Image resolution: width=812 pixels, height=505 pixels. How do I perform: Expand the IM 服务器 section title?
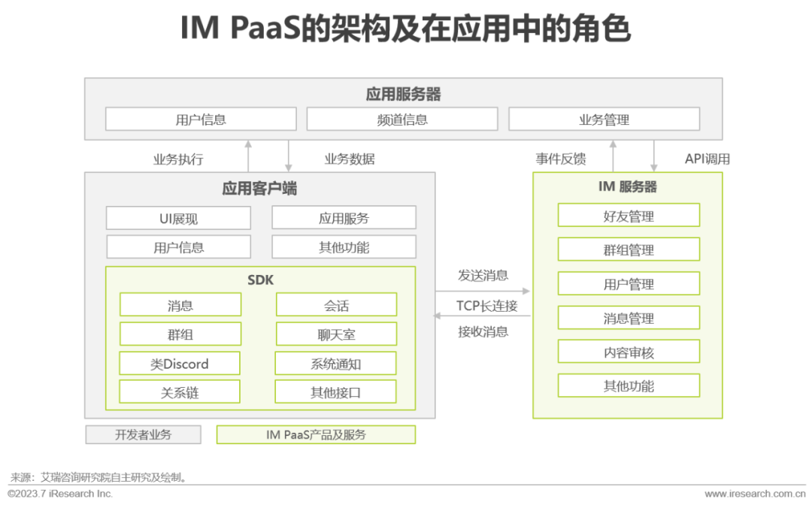tap(629, 186)
